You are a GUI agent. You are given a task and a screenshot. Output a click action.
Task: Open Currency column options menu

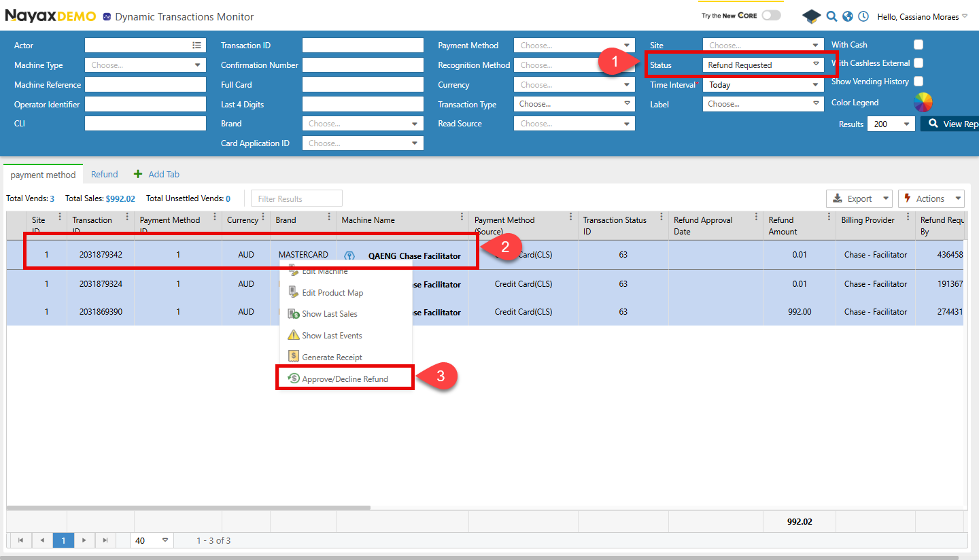point(262,217)
